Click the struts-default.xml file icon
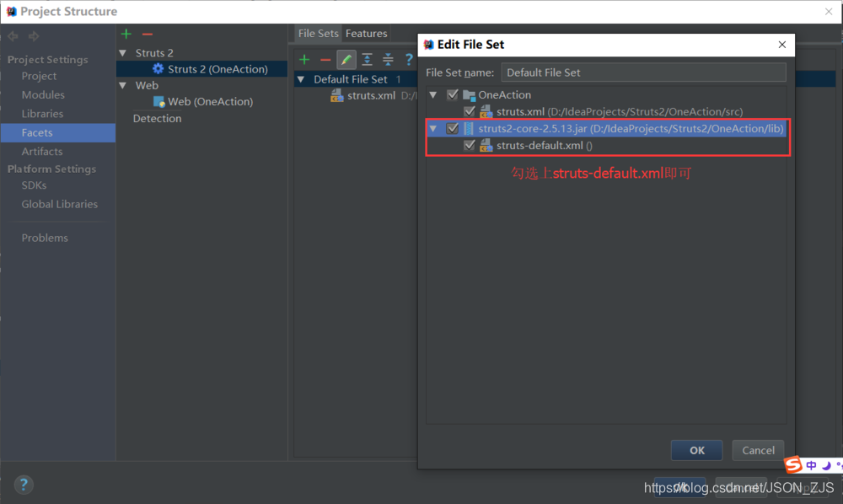The height and width of the screenshot is (504, 843). pos(486,145)
